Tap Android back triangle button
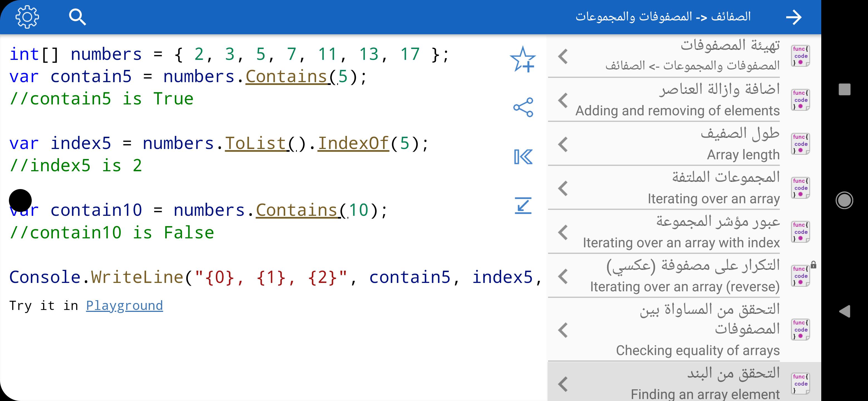Screen dimensions: 868x401 pyautogui.click(x=844, y=311)
